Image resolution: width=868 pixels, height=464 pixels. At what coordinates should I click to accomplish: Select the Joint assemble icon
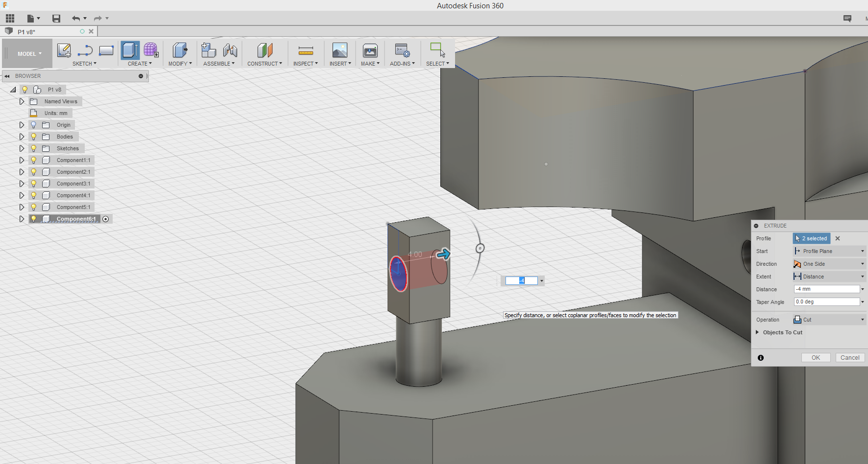(230, 50)
